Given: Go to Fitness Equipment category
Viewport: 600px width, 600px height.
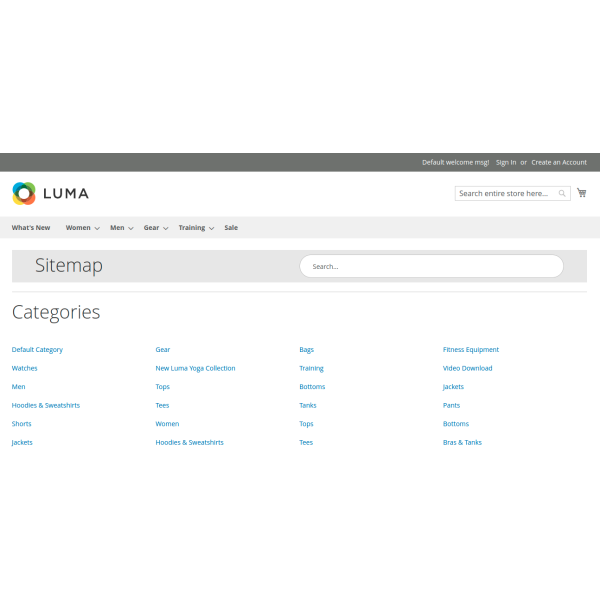Looking at the screenshot, I should click(x=470, y=350).
